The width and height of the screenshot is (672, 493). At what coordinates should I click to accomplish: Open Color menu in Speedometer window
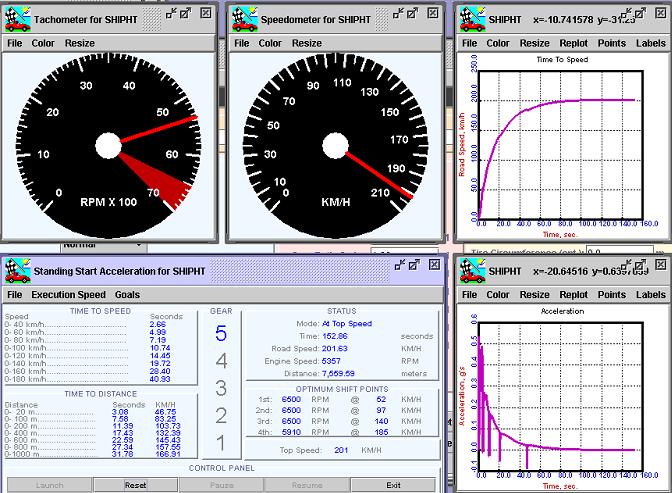click(x=270, y=43)
